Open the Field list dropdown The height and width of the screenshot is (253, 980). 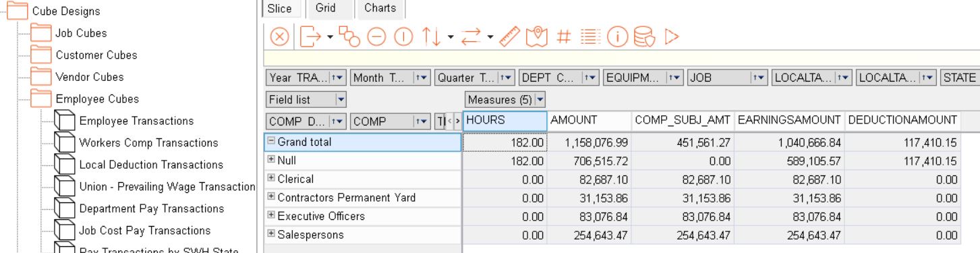341,100
